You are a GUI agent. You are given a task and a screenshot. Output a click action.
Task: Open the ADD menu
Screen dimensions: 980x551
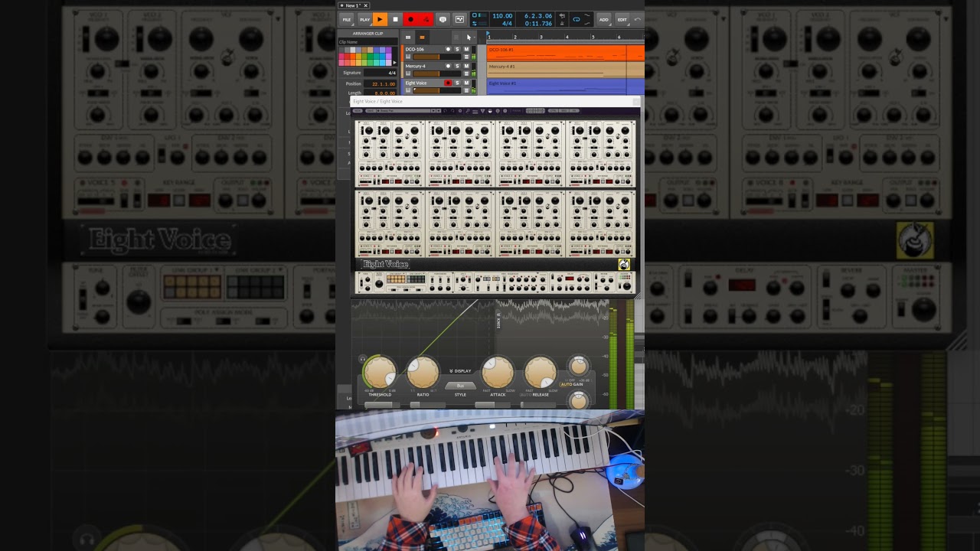(603, 19)
